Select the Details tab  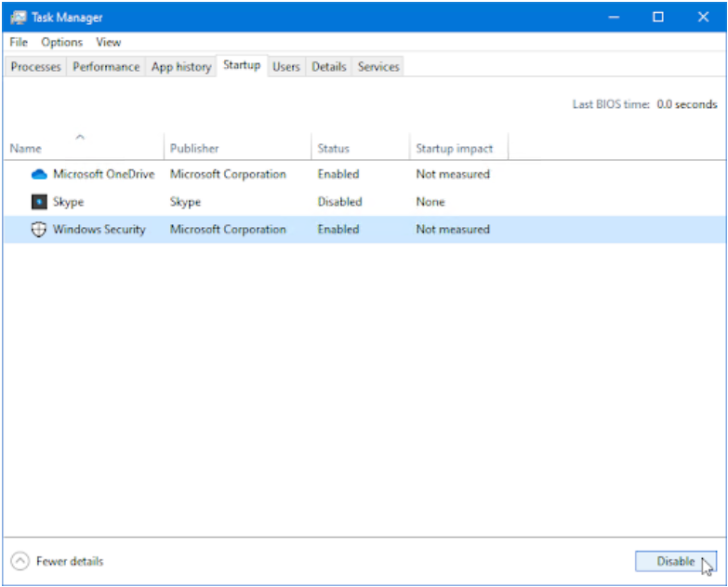[328, 67]
